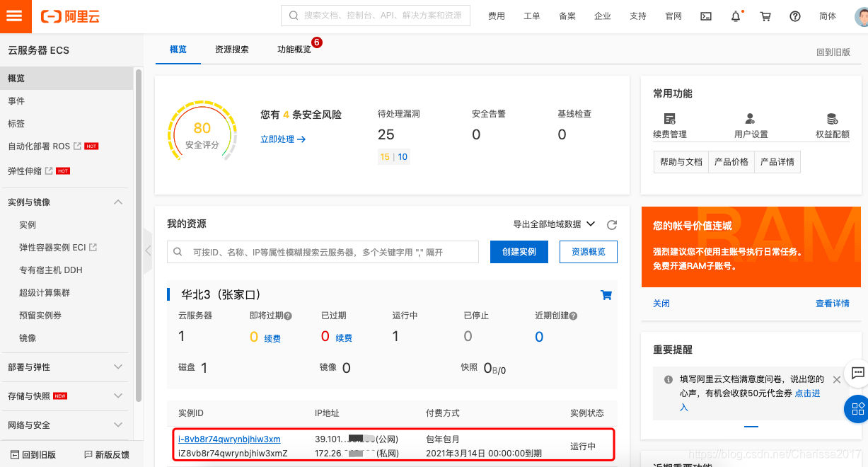The width and height of the screenshot is (868, 467).
Task: Click 回到旧版 at top right
Action: pyautogui.click(x=833, y=52)
